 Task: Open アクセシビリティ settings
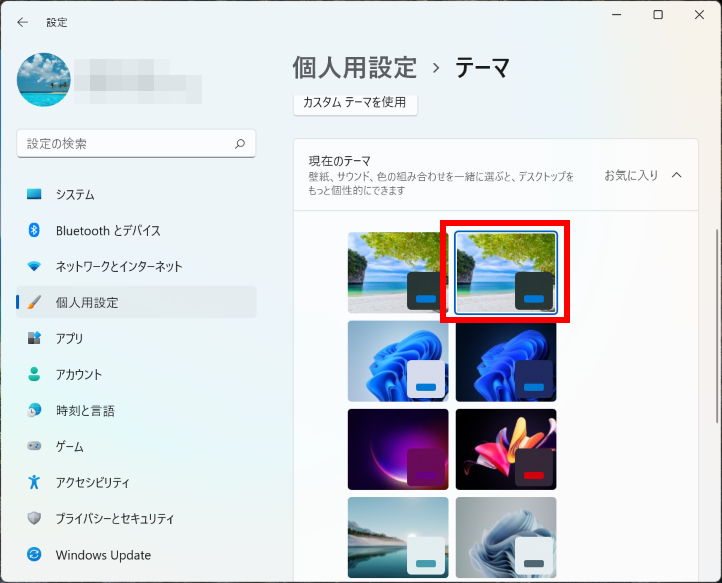point(136,482)
